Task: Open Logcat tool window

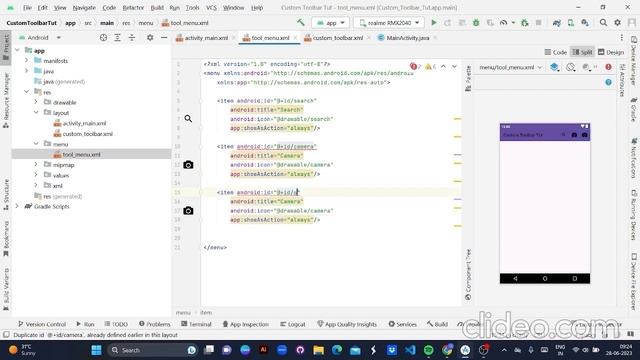Action: (x=293, y=324)
